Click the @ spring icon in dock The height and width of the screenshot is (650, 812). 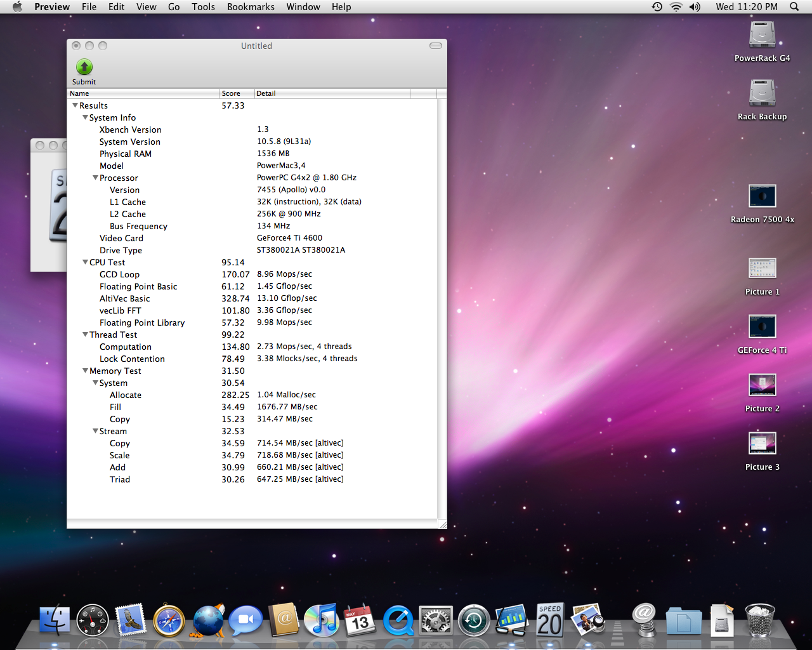[x=645, y=620]
